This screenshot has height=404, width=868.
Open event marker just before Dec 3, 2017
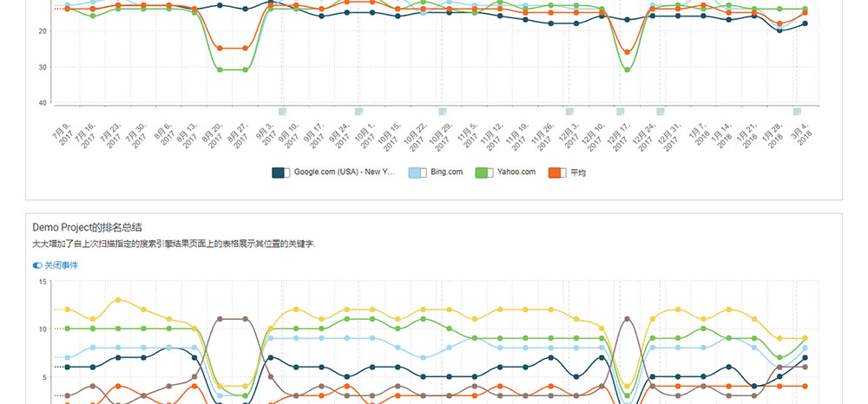pos(569,111)
